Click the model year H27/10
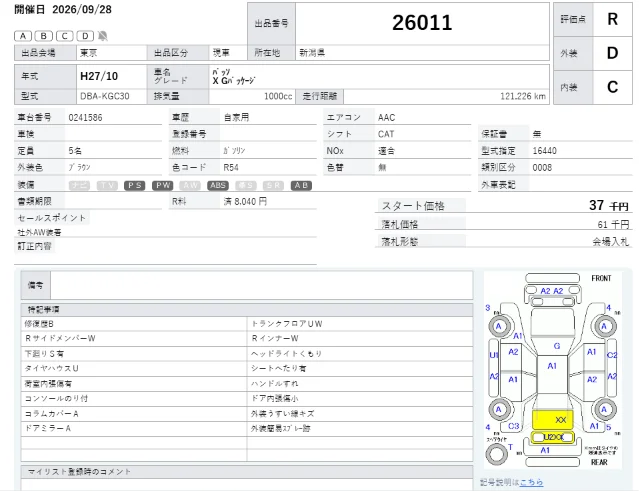Screen dimensions: 639x491 point(99,76)
